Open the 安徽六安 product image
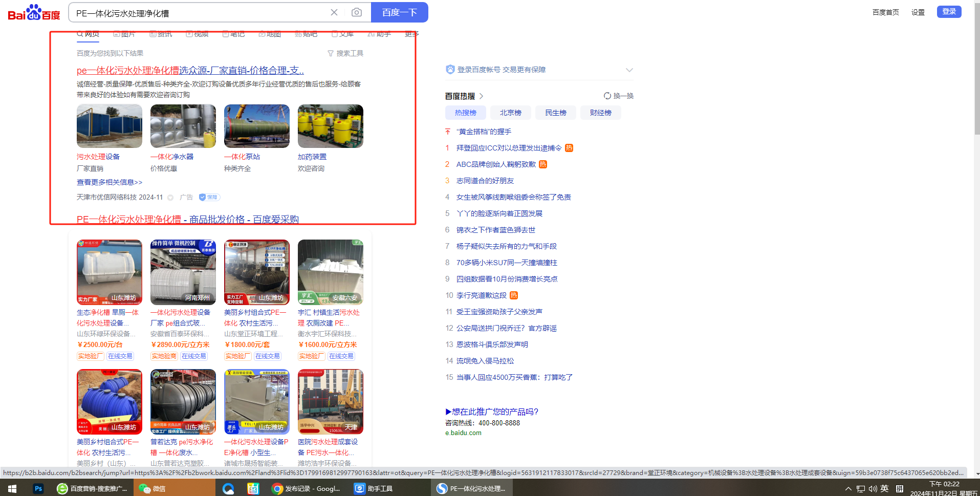 pyautogui.click(x=331, y=272)
